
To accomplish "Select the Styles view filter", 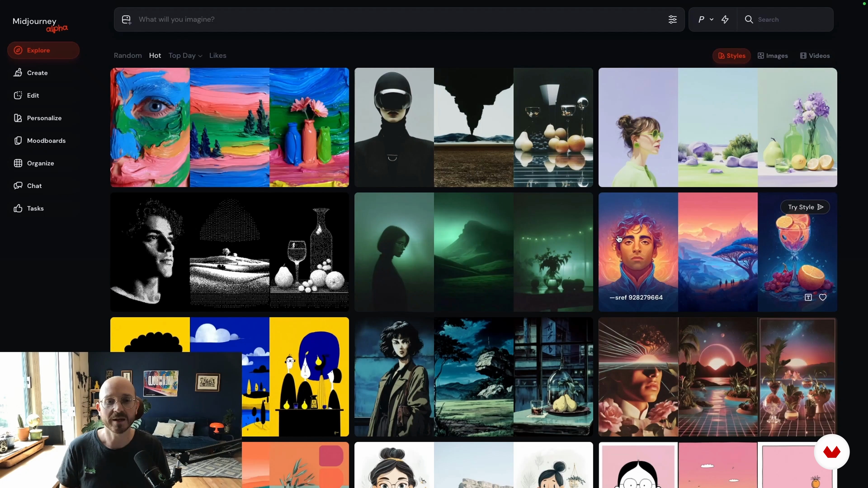I will coord(731,56).
